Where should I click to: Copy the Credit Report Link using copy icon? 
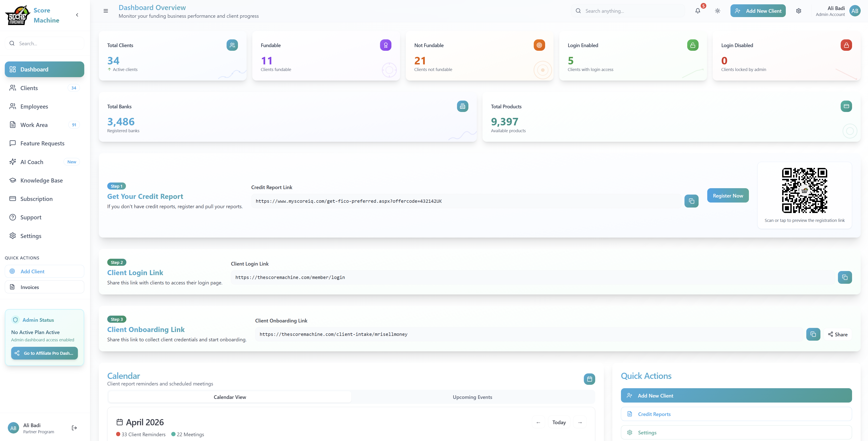692,201
